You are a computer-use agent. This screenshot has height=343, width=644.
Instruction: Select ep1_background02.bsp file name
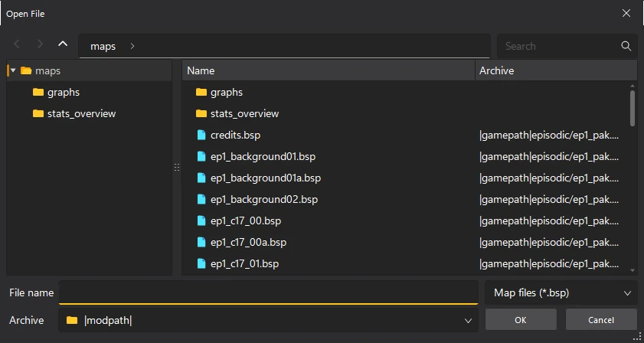pyautogui.click(x=264, y=199)
